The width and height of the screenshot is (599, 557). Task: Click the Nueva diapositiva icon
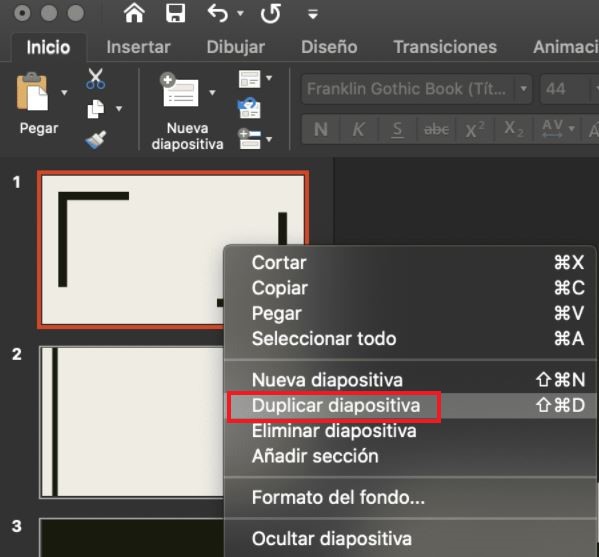click(180, 90)
